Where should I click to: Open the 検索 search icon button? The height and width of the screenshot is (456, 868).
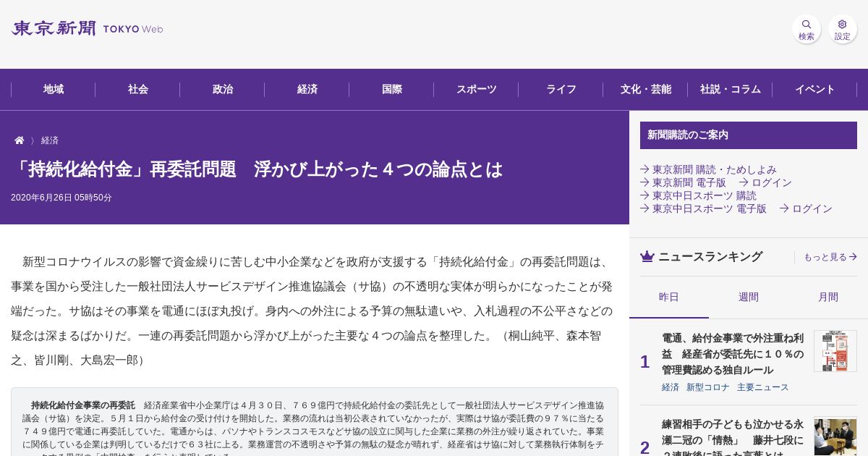[x=807, y=29]
